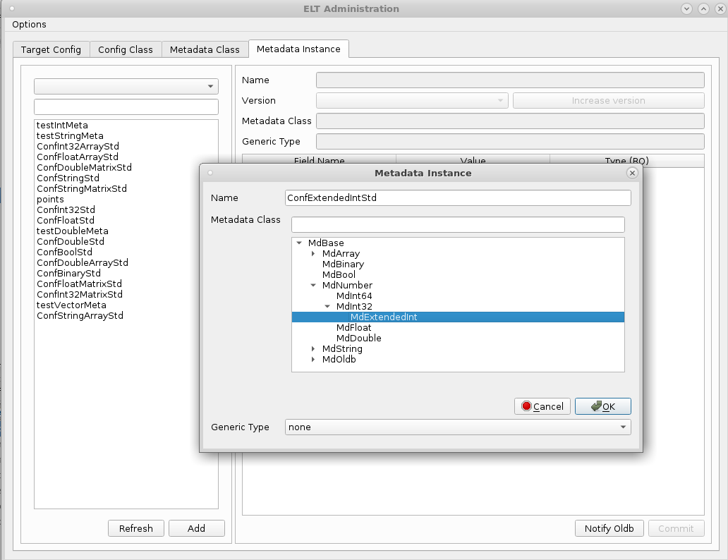Click the Metadata Class search field in the dialog
Viewport: 728px width, 560px height.
(x=458, y=225)
